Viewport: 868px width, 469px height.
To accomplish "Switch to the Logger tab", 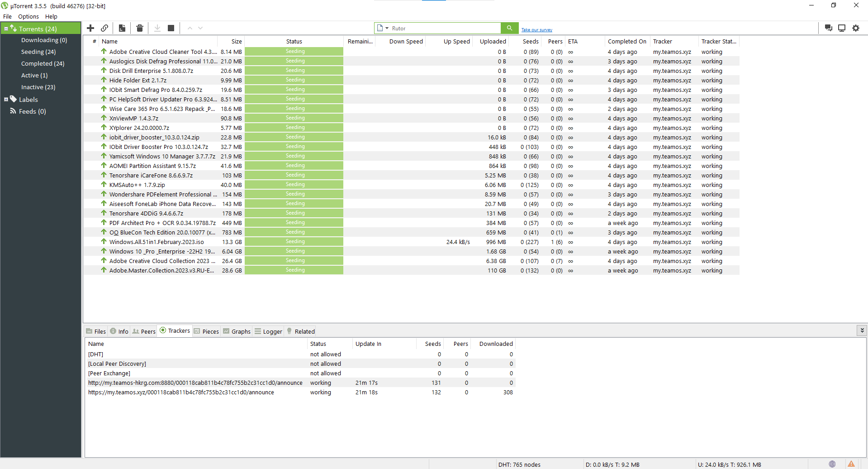I will [x=268, y=331].
